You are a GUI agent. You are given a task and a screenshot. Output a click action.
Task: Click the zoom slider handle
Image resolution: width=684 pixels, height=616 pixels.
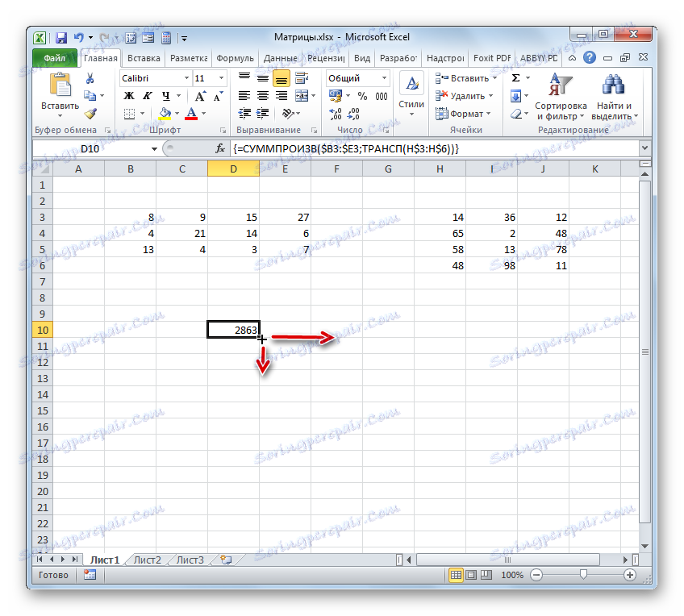[583, 575]
